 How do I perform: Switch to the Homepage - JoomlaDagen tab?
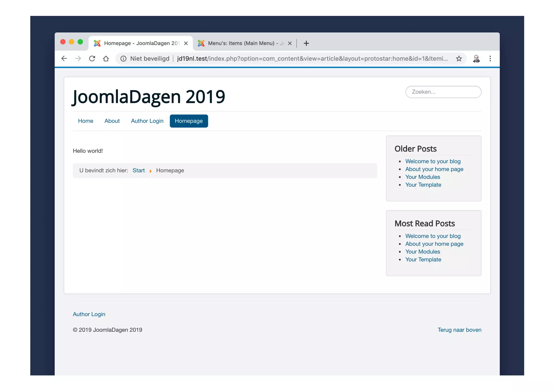141,43
